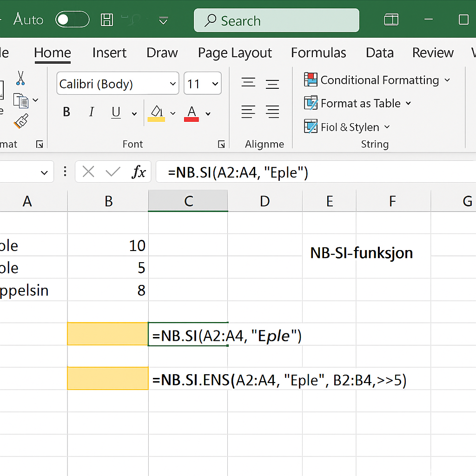476x476 pixels.
Task: Open the Page Layout tab
Action: tap(235, 53)
